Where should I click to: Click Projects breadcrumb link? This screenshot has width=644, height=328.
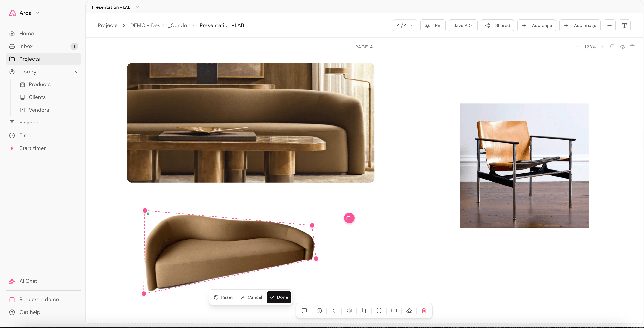[108, 25]
